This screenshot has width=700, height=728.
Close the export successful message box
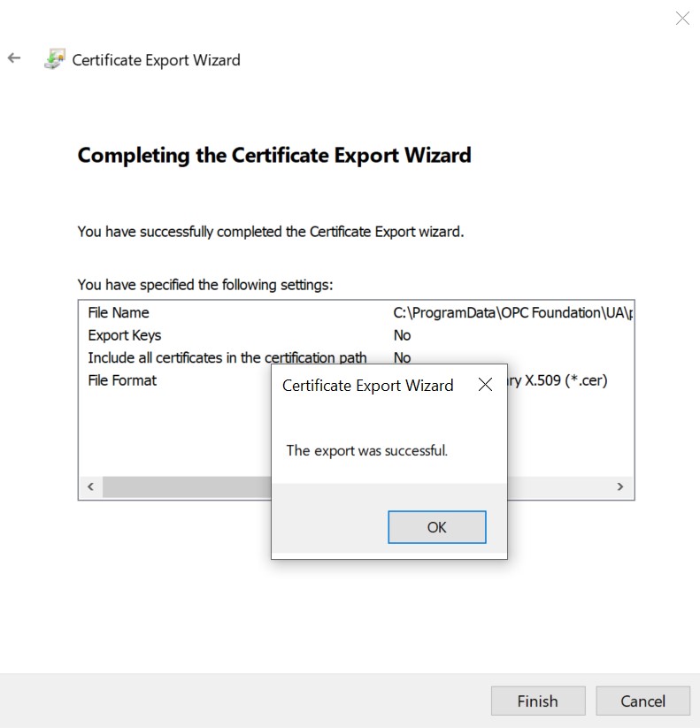click(485, 385)
